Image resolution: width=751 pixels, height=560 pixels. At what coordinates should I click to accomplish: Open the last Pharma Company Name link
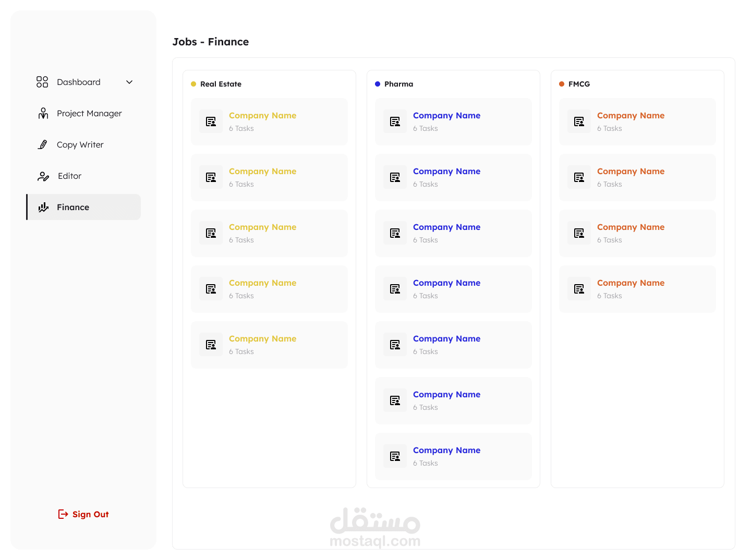[446, 450]
